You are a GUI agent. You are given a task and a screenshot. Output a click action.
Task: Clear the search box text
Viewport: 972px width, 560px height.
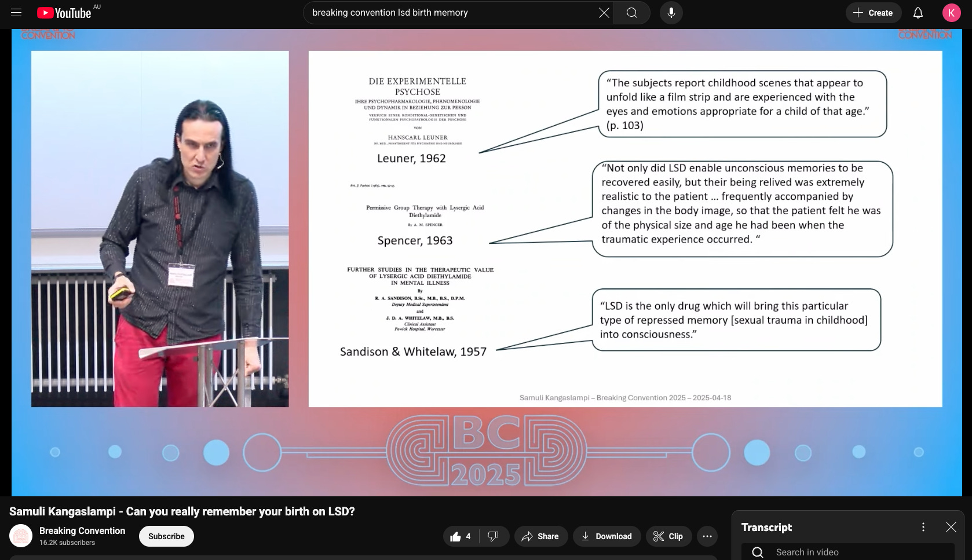click(x=604, y=13)
